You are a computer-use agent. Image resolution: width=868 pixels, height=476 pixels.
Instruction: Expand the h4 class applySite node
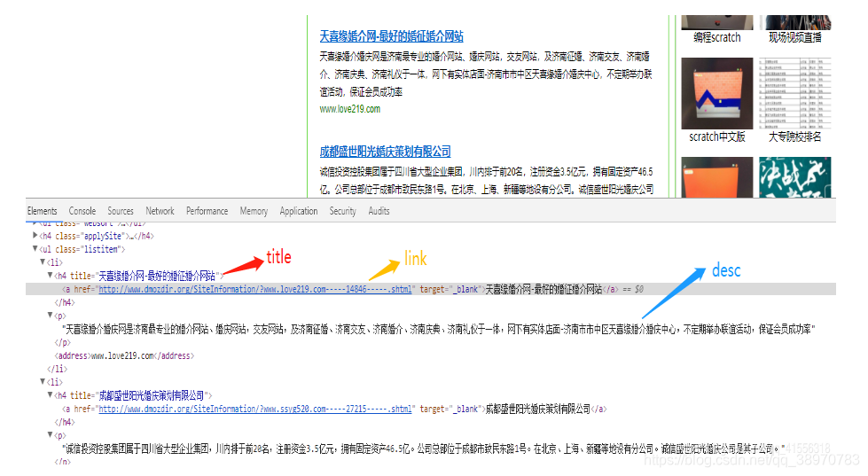point(35,236)
